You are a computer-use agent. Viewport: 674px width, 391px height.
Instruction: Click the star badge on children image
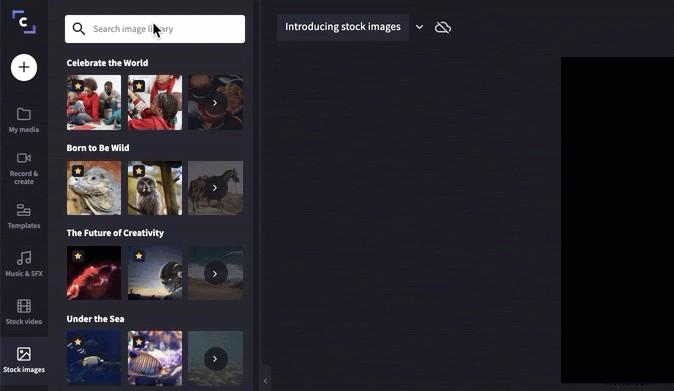139,86
